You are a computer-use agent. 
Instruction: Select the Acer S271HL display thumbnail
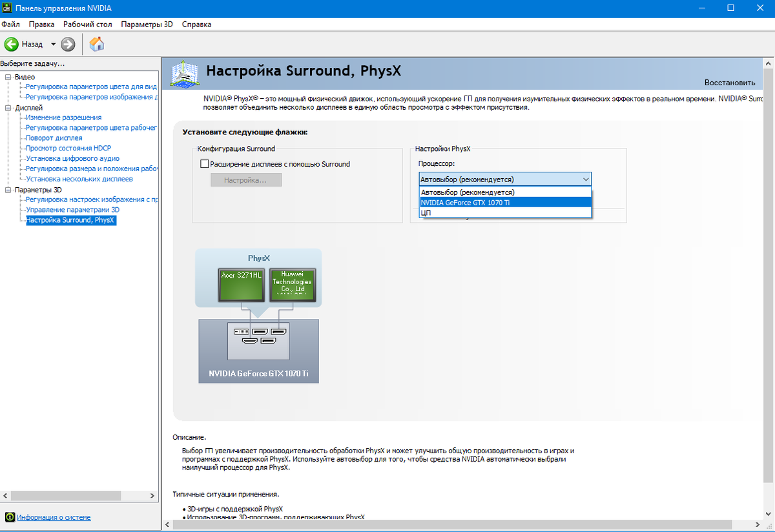tap(240, 285)
